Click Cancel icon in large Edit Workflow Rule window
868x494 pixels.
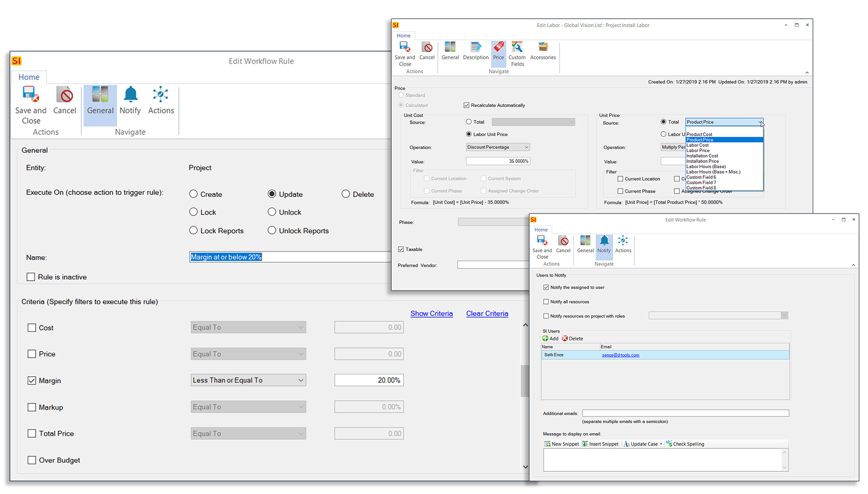65,100
